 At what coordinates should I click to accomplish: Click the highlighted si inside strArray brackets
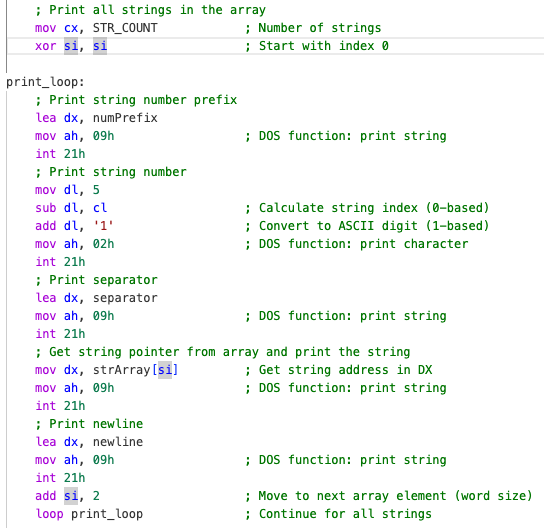[165, 370]
